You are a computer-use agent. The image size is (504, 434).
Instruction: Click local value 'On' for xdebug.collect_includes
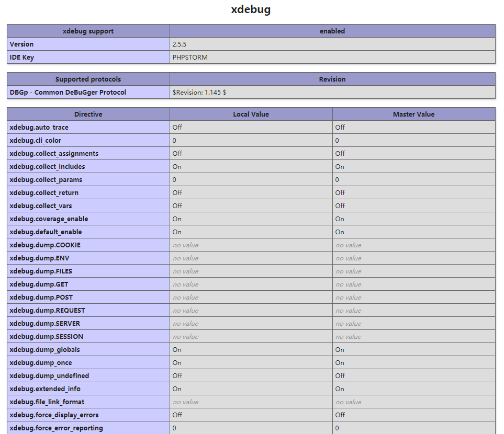point(177,167)
